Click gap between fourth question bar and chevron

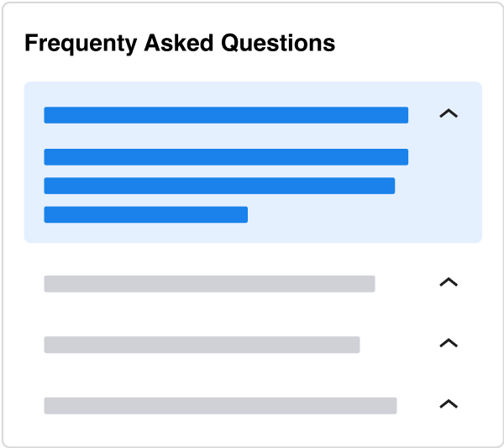(417, 406)
